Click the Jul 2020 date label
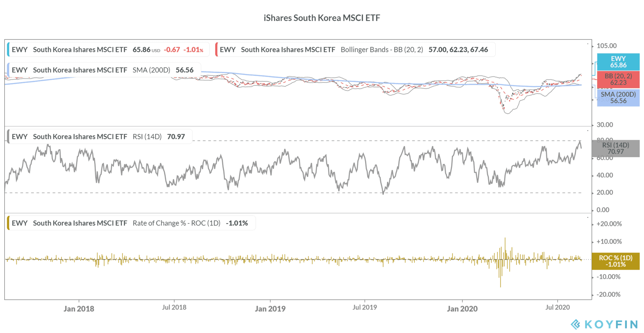This screenshot has width=644, height=333. [x=558, y=307]
